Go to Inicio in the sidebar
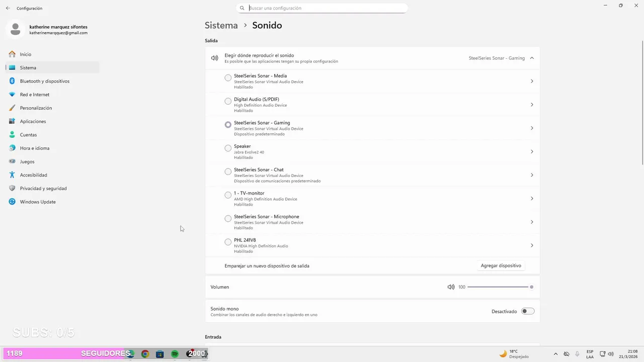Screen dimensions: 644x362 [x=52, y=54]
